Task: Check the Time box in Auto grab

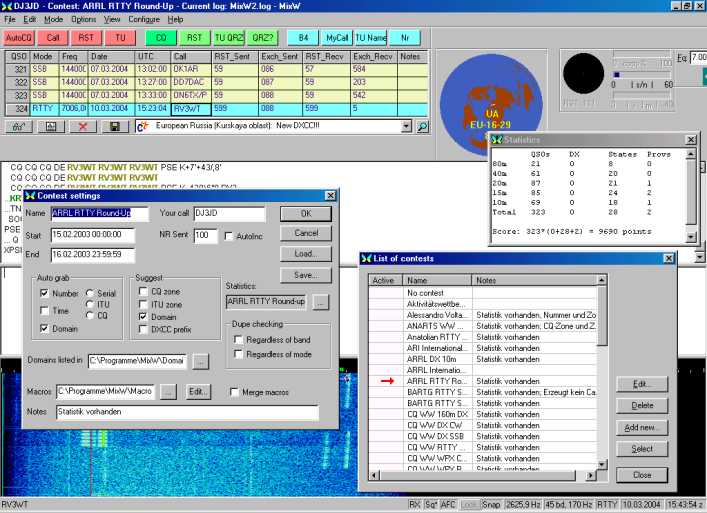Action: coord(44,311)
